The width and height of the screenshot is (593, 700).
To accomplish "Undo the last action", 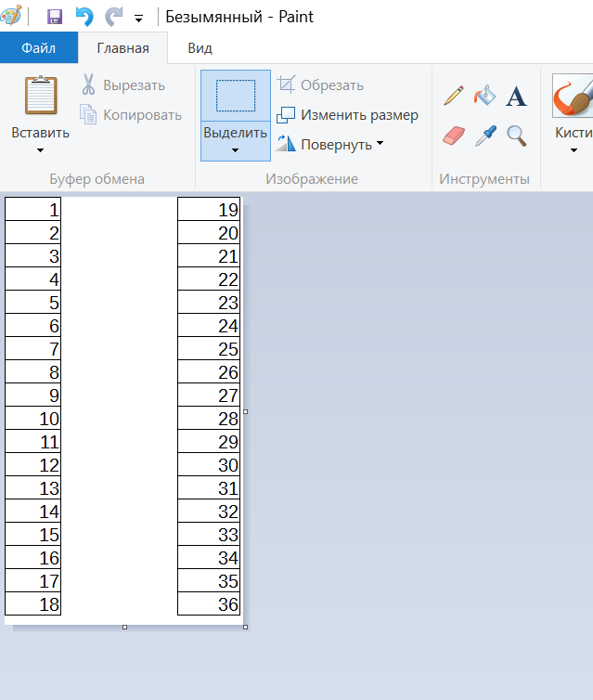I will tap(84, 17).
